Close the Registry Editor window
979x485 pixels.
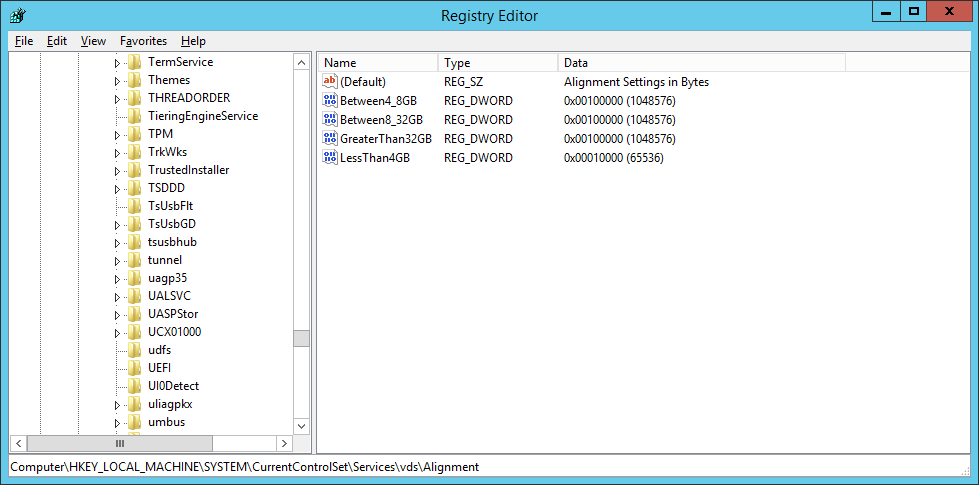coord(949,11)
